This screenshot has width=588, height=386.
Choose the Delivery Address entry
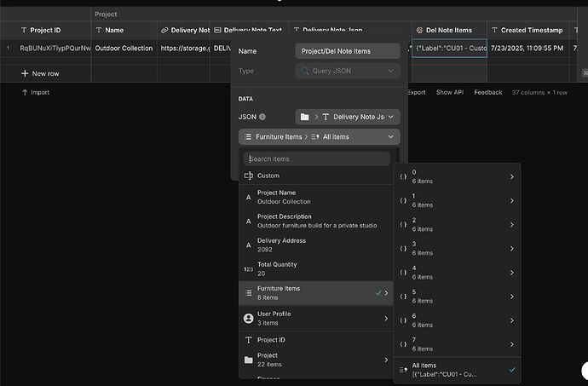(316, 245)
